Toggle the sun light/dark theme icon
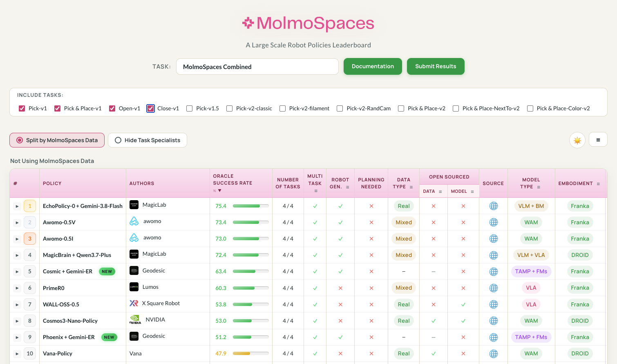617x364 pixels. (577, 140)
